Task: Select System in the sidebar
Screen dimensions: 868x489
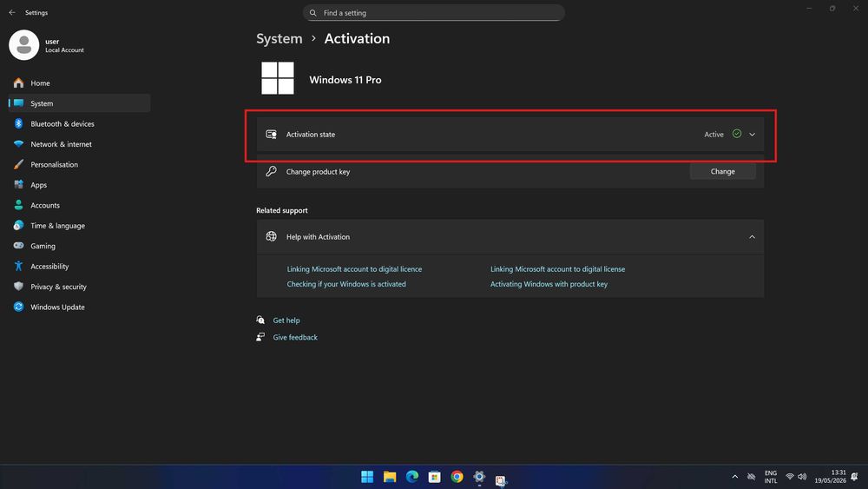Action: point(79,103)
